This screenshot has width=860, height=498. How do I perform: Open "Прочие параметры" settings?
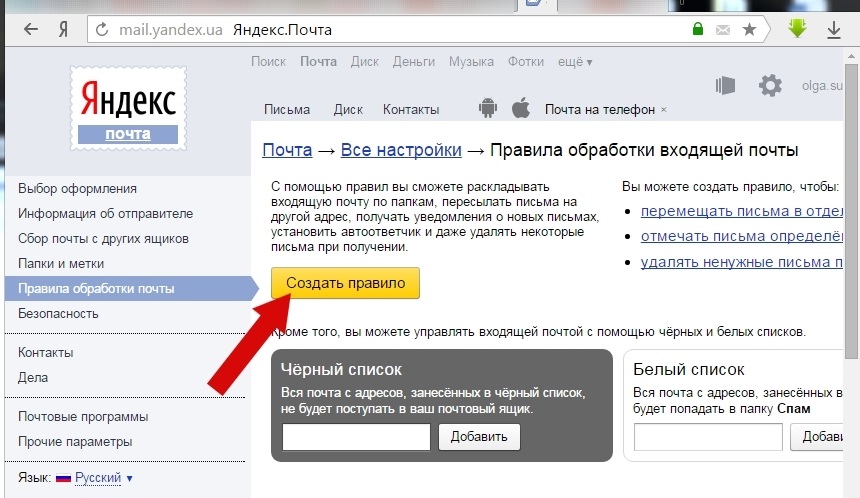(75, 442)
